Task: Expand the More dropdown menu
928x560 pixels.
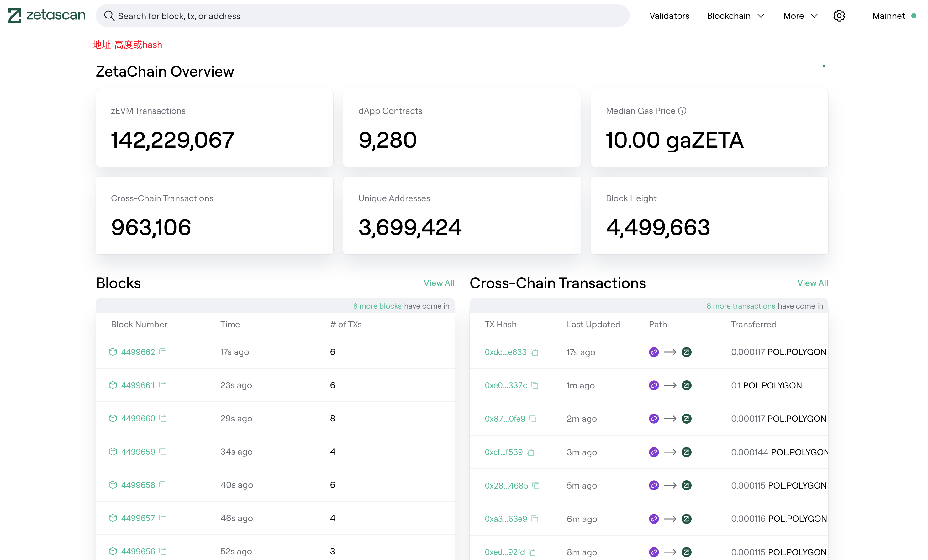Action: [800, 16]
